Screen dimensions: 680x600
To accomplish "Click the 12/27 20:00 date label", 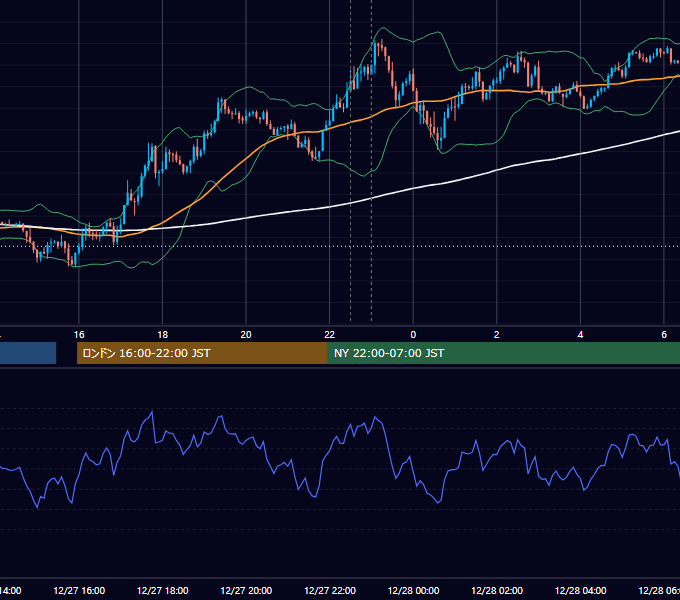I will tap(246, 590).
